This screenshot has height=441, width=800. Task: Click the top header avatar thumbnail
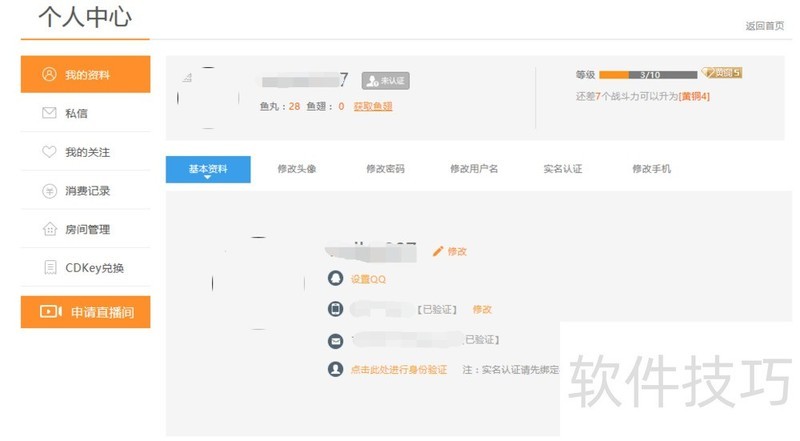[x=208, y=97]
